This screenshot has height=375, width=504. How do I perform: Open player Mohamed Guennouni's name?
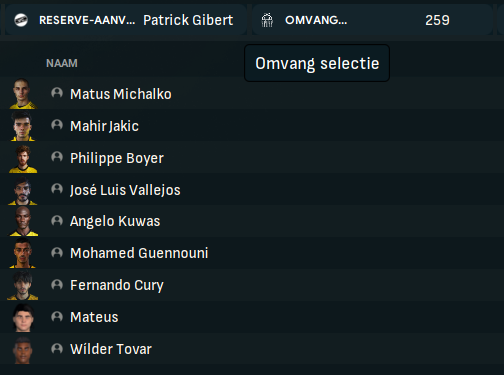click(x=139, y=253)
